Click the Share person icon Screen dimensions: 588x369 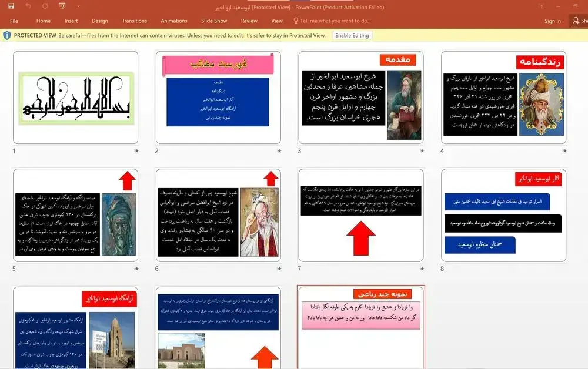click(574, 21)
